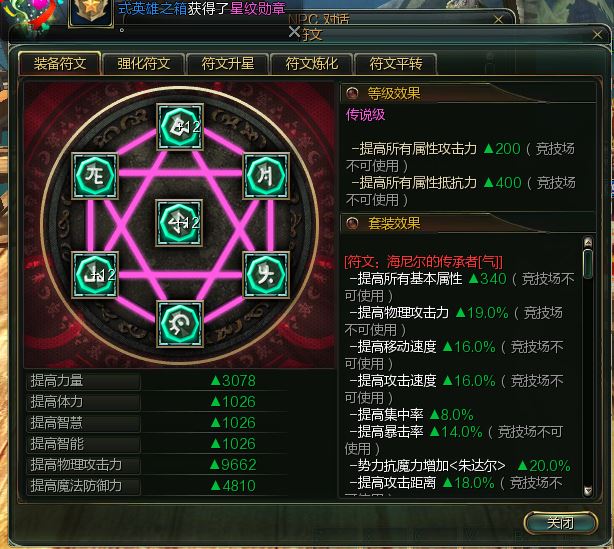614x549 pixels.
Task: Select the center rune slot in hexagram
Action: [179, 223]
